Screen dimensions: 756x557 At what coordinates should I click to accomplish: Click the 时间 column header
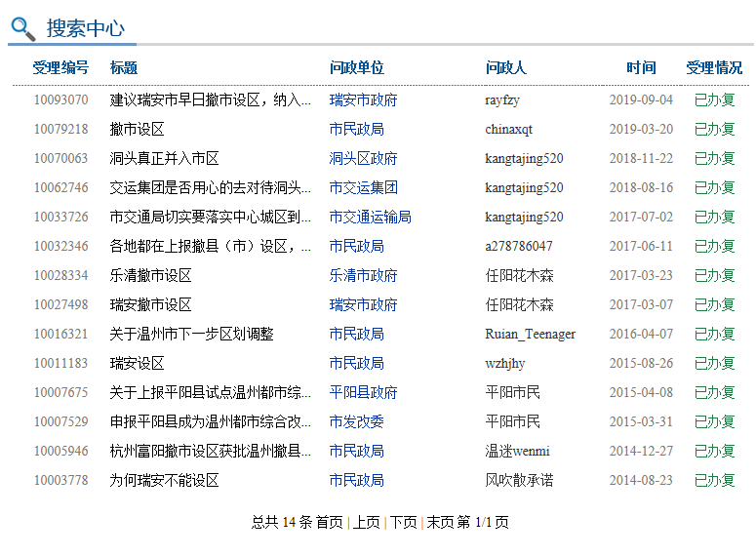(641, 68)
